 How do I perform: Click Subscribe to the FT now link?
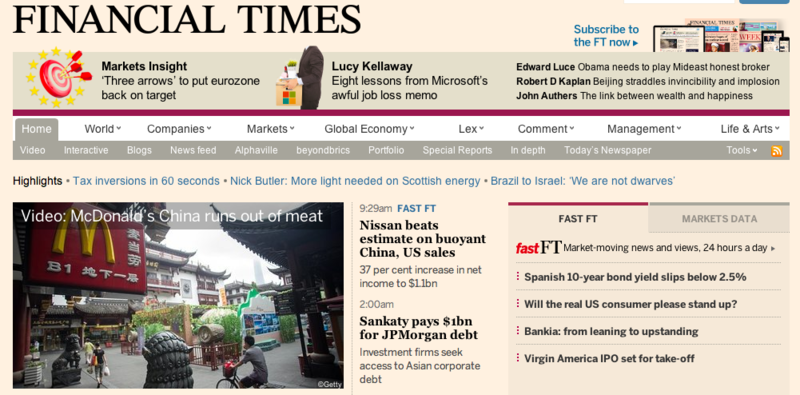[606, 36]
